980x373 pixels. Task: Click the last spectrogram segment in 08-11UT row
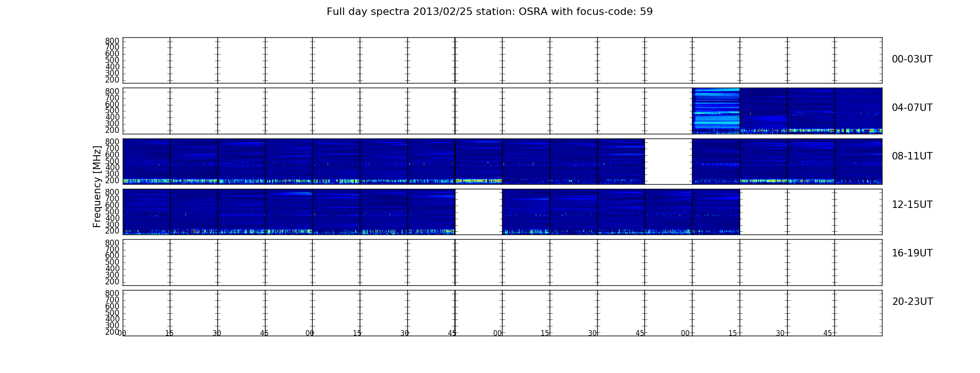coord(858,161)
